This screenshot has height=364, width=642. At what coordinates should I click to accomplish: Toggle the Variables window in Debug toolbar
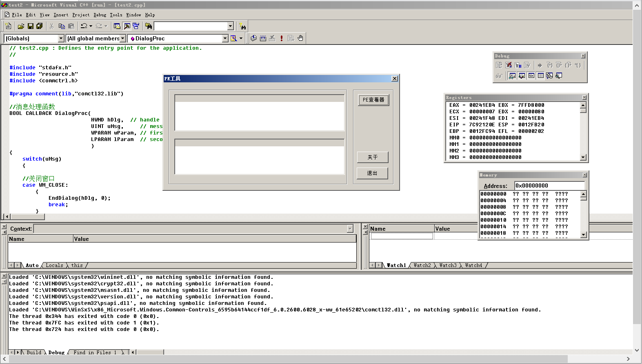tap(522, 76)
